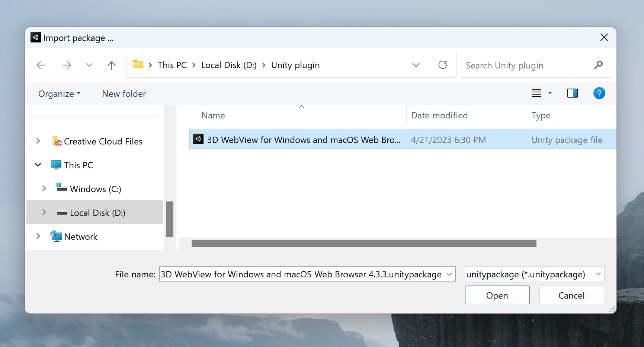Collapse the This PC tree node
644x347 pixels.
point(38,165)
